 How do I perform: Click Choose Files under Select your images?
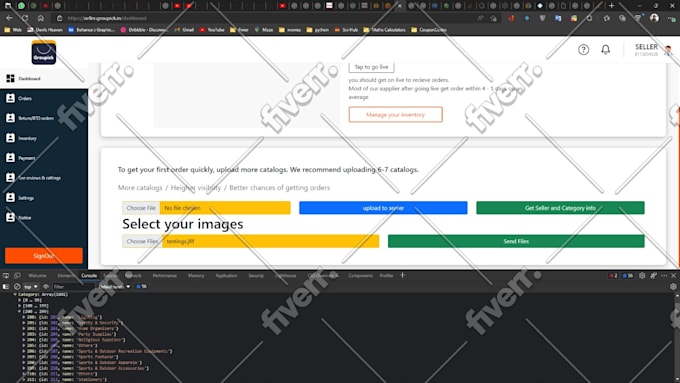[x=142, y=241]
